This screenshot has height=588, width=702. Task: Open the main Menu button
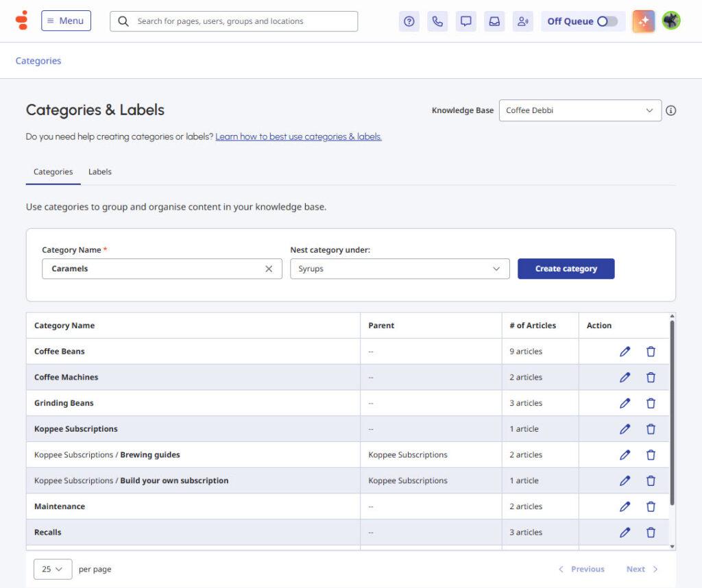click(x=66, y=21)
